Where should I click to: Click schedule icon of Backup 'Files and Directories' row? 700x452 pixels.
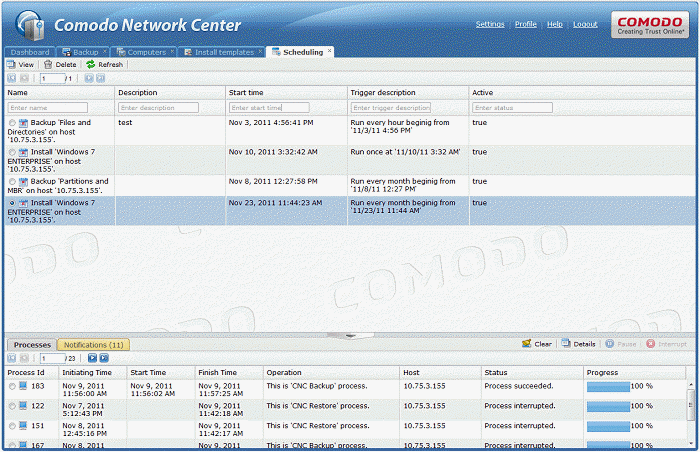click(23, 123)
